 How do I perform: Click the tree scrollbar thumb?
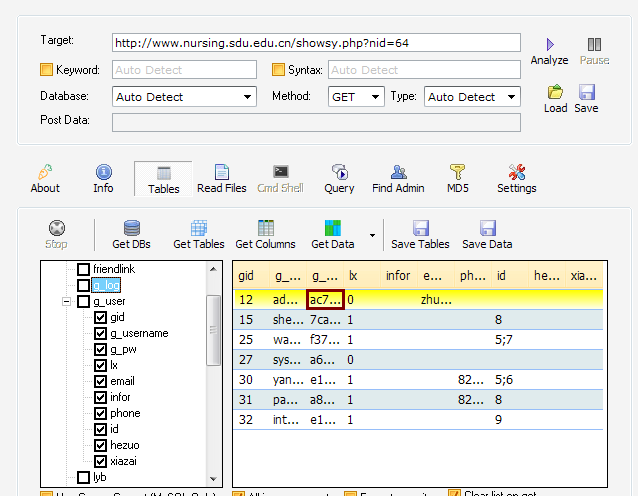pyautogui.click(x=213, y=330)
